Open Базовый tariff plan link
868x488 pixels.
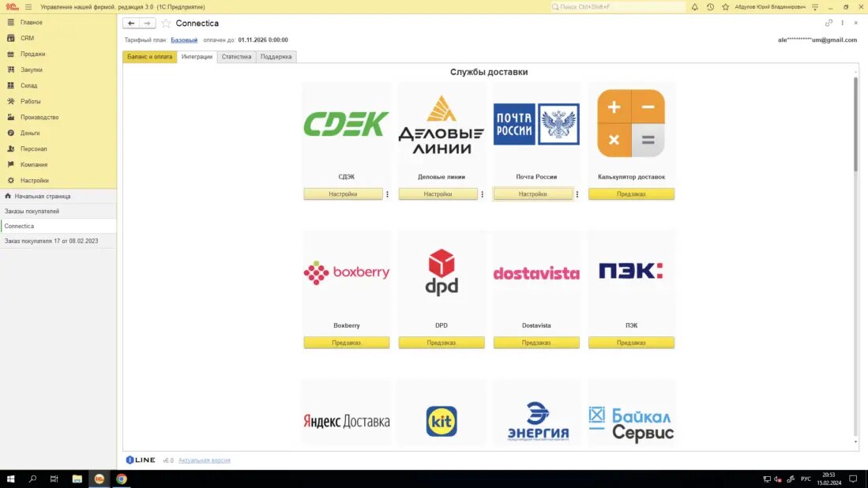(184, 39)
